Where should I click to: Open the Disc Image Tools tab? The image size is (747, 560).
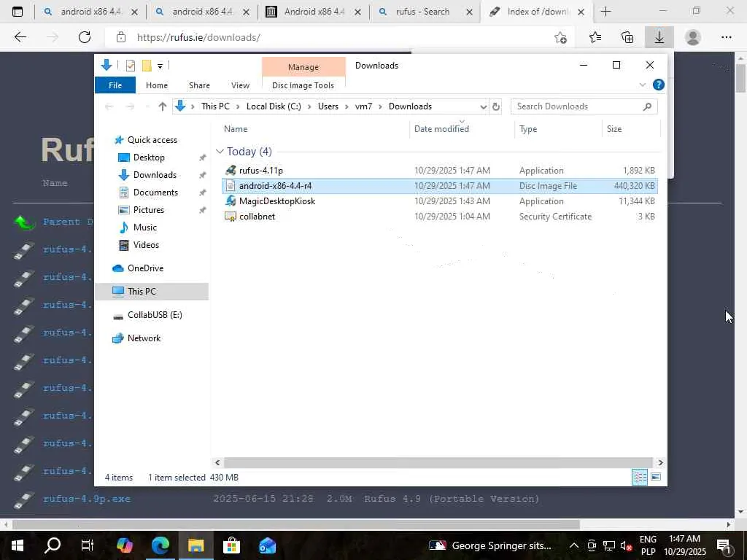tap(303, 86)
